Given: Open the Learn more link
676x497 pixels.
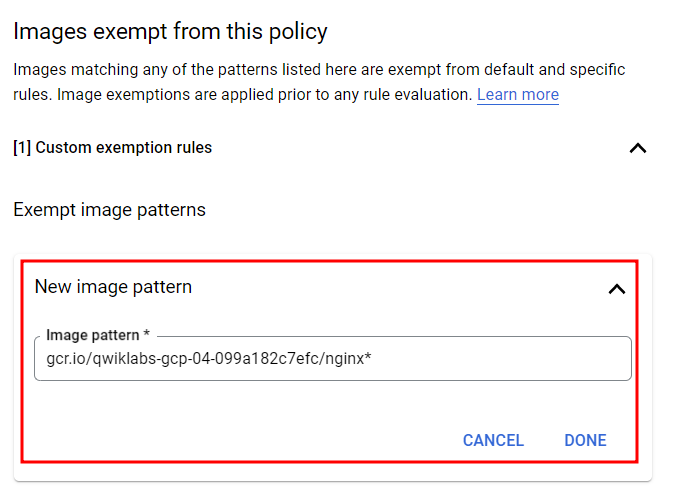Looking at the screenshot, I should pos(518,94).
